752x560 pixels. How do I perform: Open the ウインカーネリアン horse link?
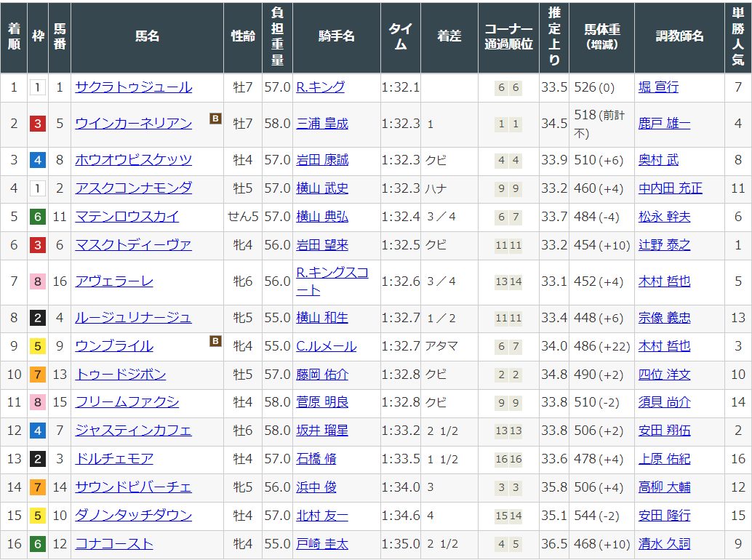click(x=134, y=124)
